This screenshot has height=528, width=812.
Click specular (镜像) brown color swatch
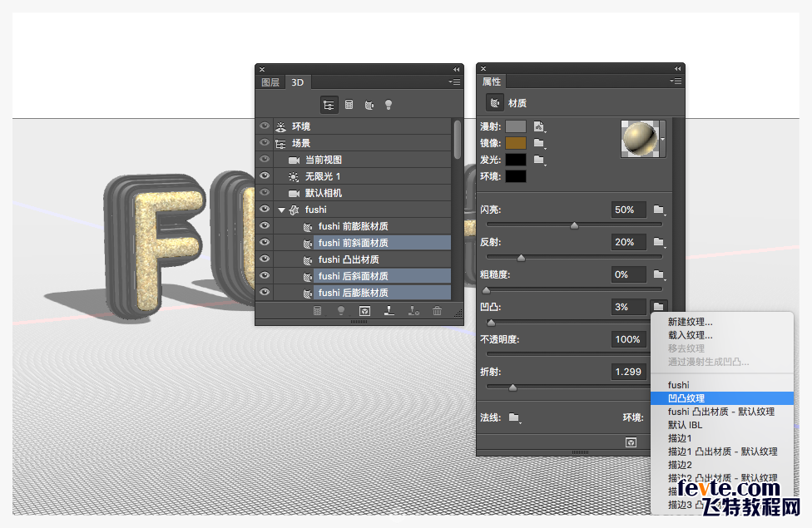516,143
